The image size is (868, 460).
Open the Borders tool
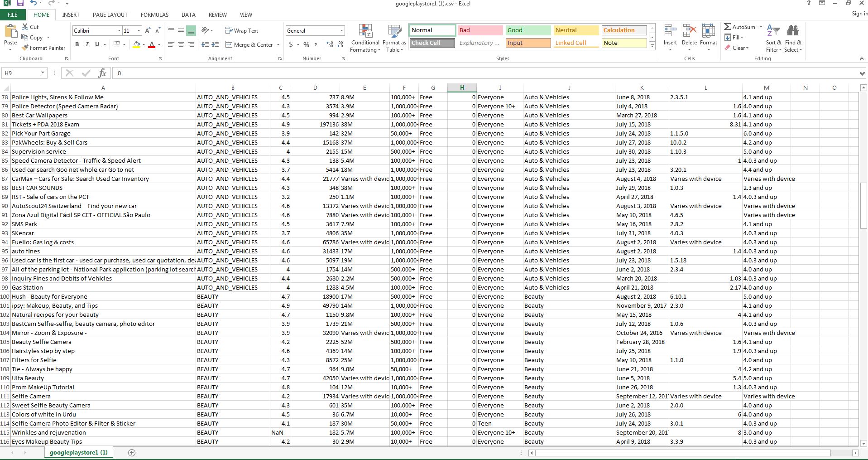[x=116, y=44]
